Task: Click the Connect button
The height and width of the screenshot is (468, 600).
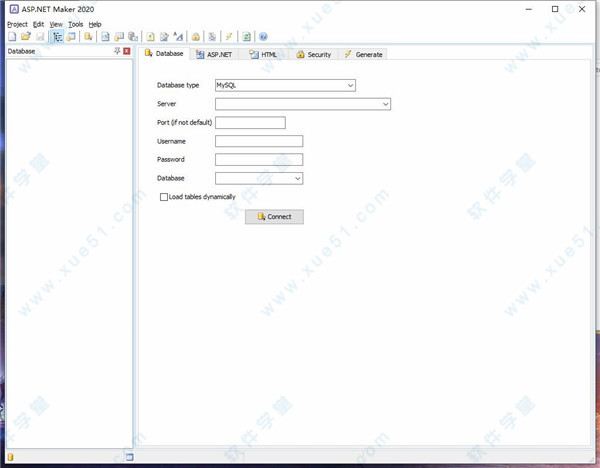Action: (x=274, y=217)
